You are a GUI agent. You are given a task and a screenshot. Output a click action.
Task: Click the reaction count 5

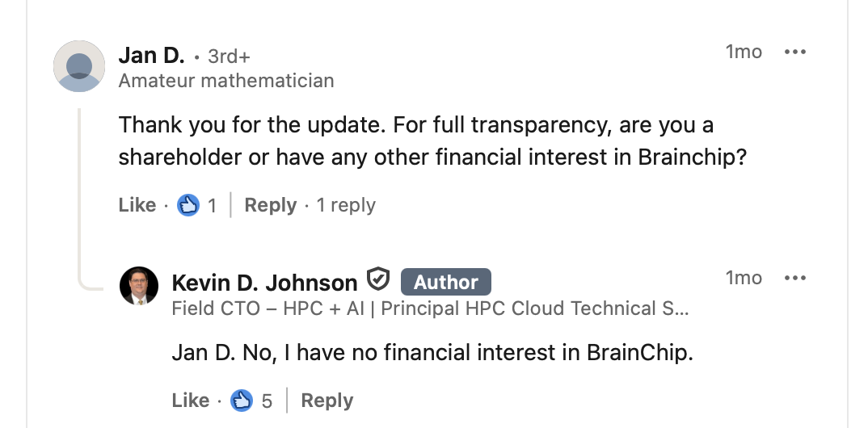click(x=267, y=401)
